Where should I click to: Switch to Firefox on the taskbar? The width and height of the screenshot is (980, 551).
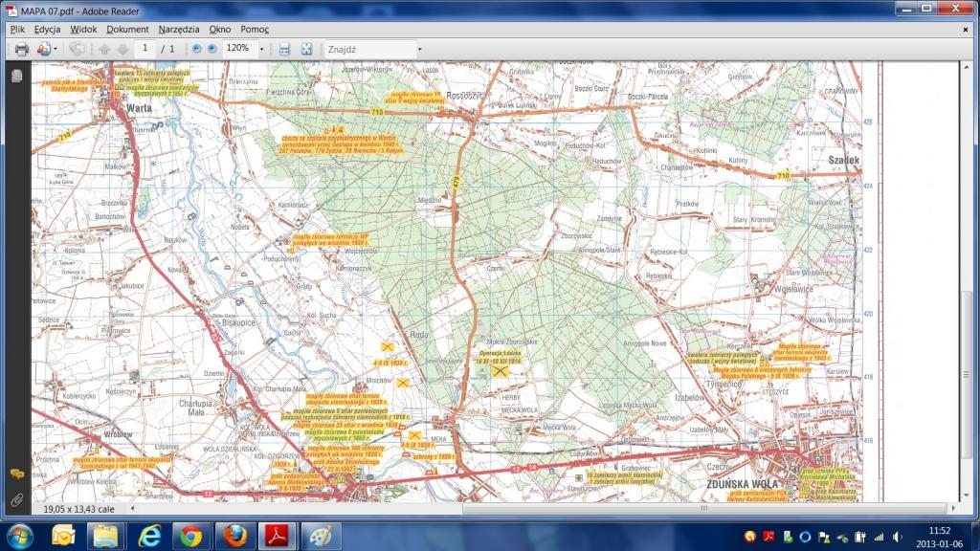[234, 536]
